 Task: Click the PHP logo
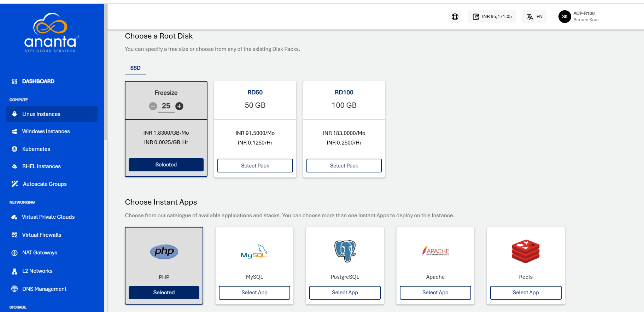(164, 252)
